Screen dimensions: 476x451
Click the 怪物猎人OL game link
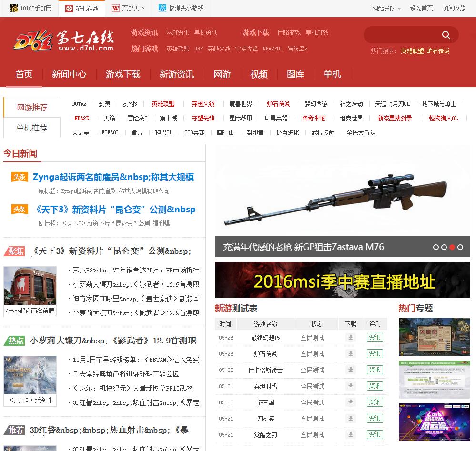(443, 119)
